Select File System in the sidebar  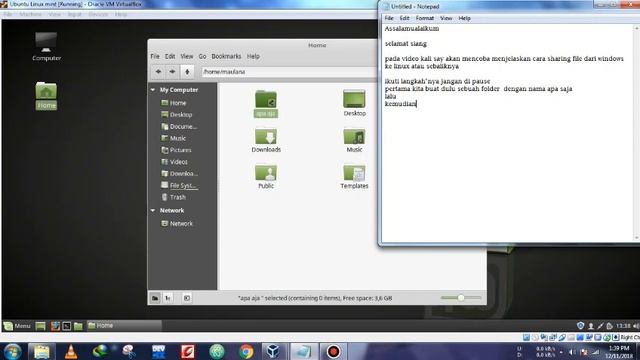[182, 186]
